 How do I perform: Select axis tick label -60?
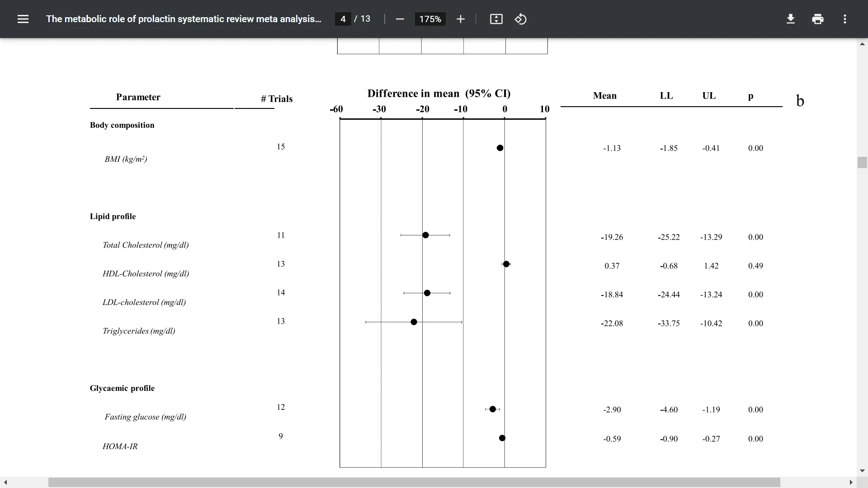pos(336,109)
